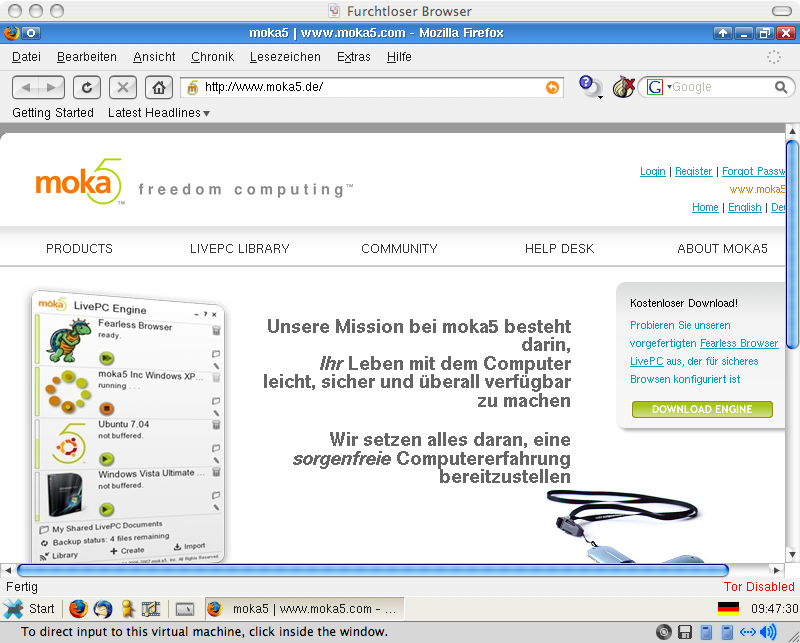Image resolution: width=800 pixels, height=643 pixels.
Task: Open the Home page button
Action: tap(159, 87)
